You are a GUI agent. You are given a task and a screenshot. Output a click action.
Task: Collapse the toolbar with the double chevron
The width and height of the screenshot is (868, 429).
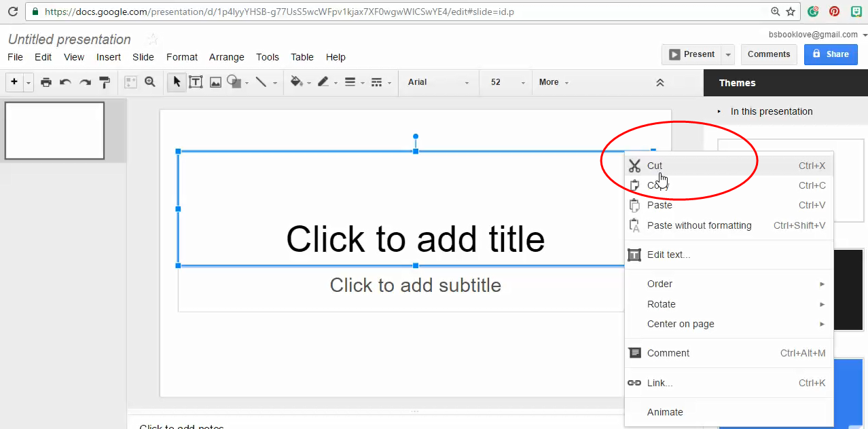[659, 81]
